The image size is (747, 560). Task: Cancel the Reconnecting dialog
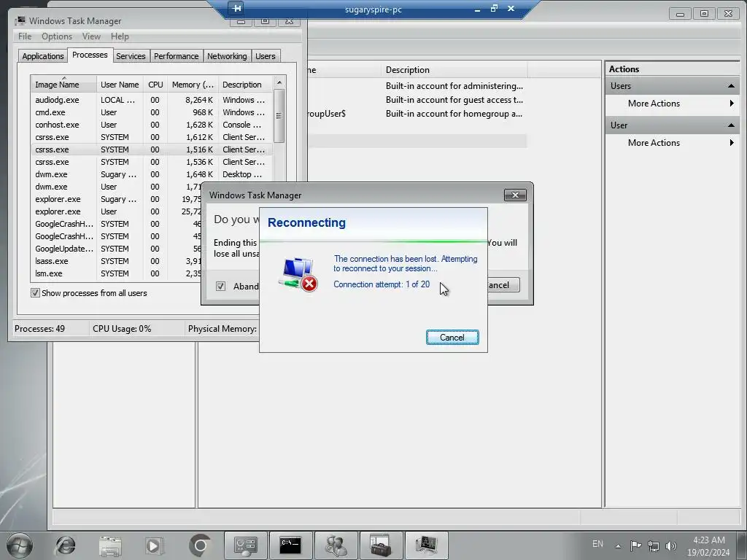(x=452, y=338)
